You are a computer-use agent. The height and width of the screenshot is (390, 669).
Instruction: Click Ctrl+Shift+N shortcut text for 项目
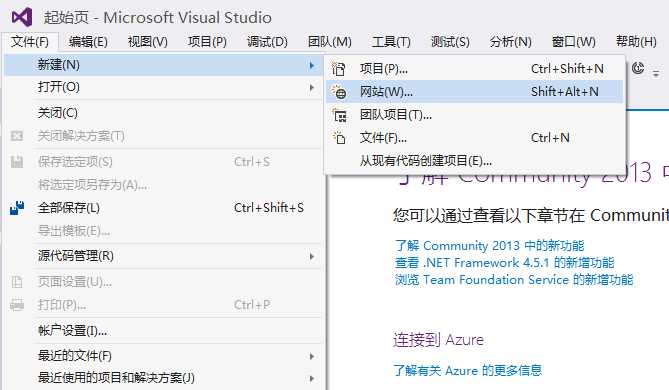pyautogui.click(x=567, y=69)
